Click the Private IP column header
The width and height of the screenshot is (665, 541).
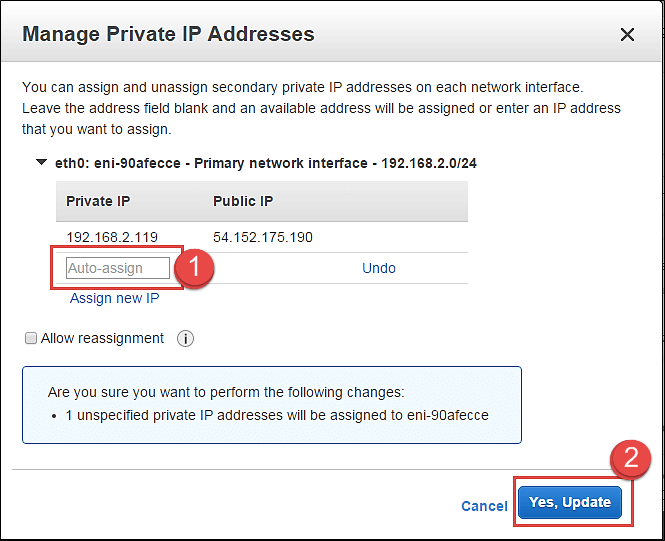pos(97,201)
